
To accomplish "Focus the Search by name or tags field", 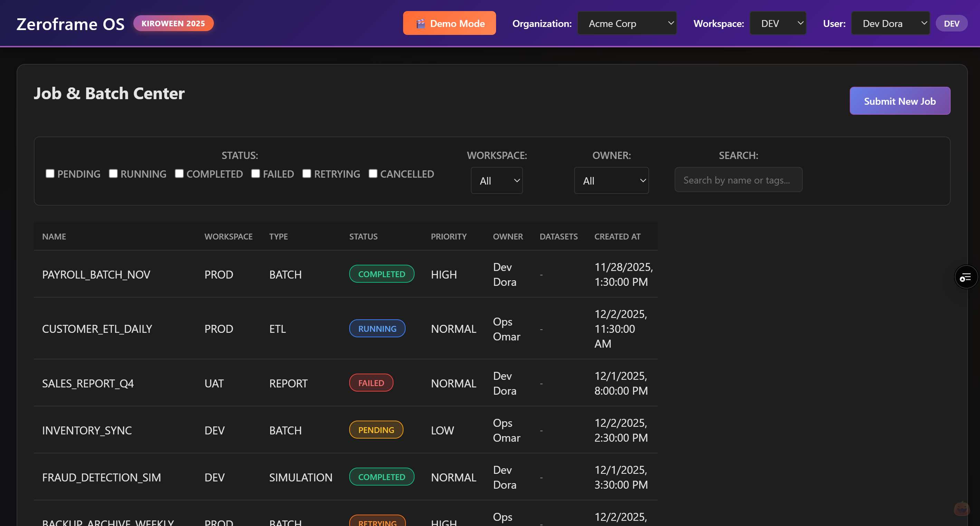I will (738, 180).
